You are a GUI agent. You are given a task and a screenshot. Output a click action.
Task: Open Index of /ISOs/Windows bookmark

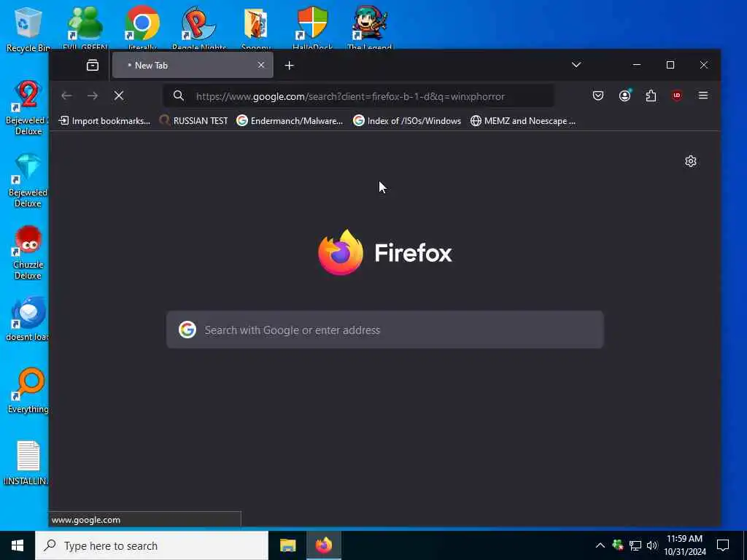[407, 121]
